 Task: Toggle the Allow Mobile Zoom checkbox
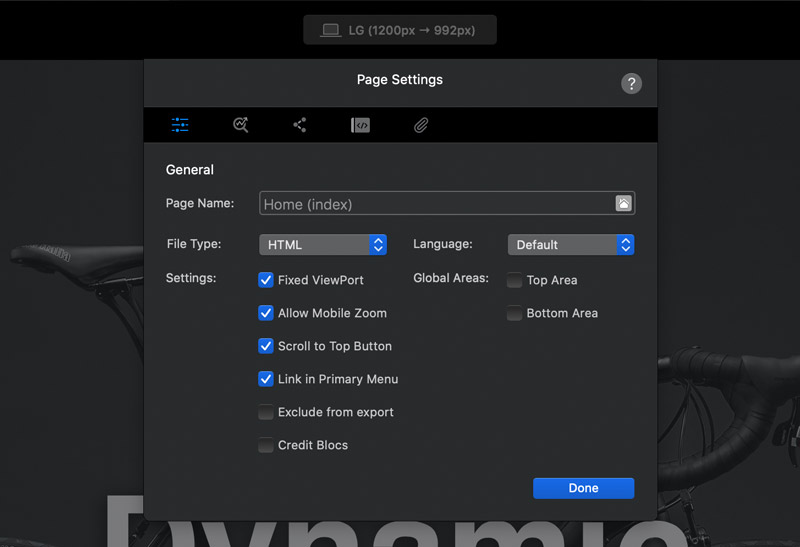click(266, 313)
